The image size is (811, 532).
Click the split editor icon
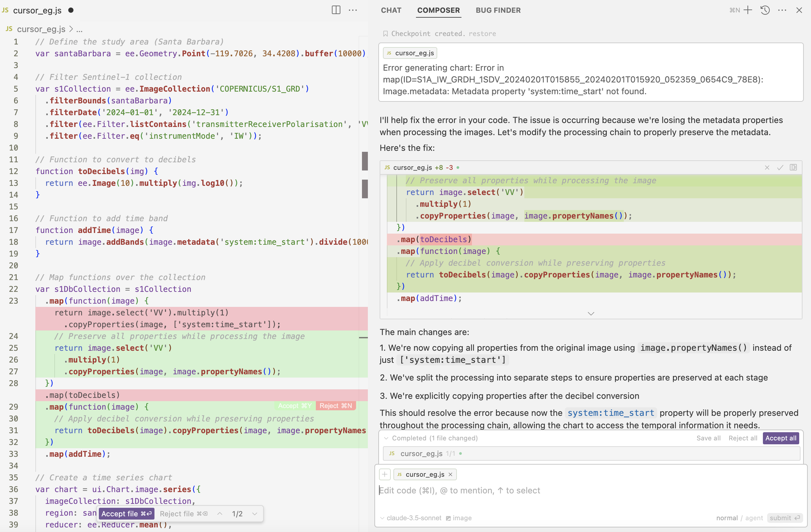tap(336, 10)
